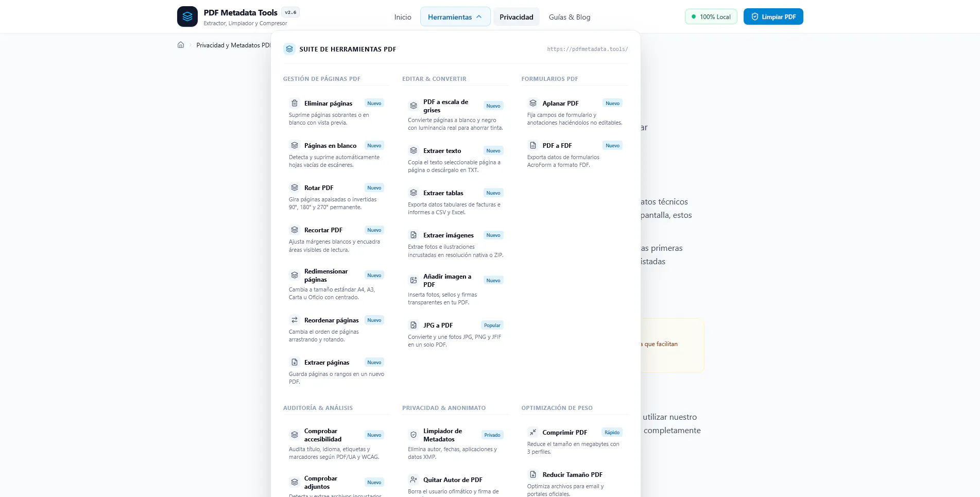Click the PDF a escala de grises icon
980x497 pixels.
click(x=414, y=106)
